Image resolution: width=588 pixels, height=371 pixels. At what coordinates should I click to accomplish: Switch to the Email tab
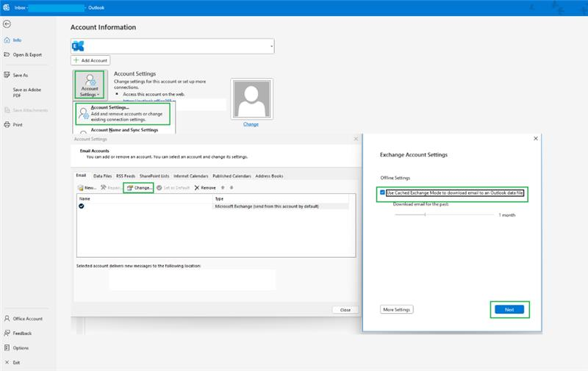(81, 176)
